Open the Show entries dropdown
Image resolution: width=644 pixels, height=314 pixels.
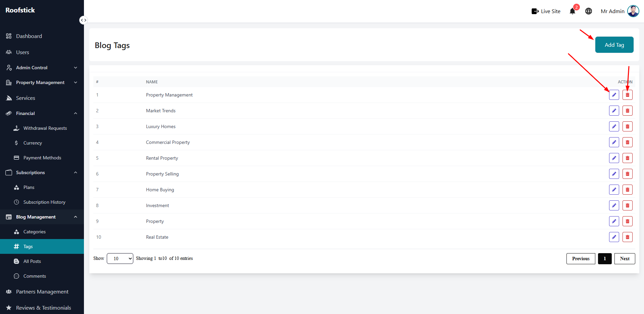tap(120, 259)
